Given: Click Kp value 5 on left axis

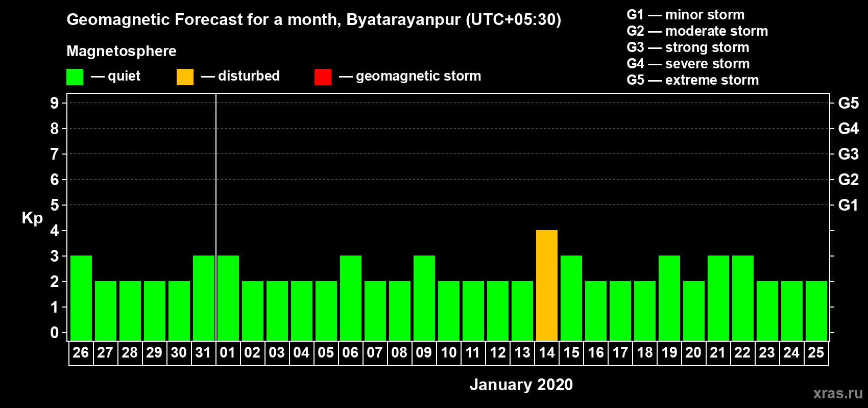Looking at the screenshot, I should pos(55,205).
